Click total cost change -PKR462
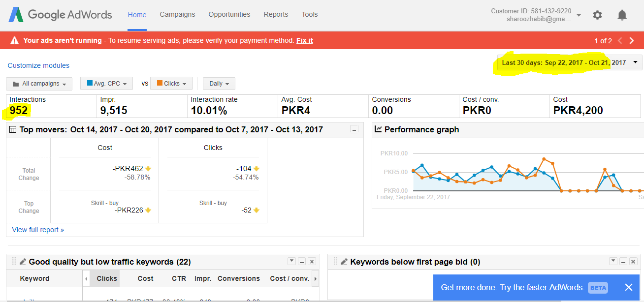 [x=128, y=169]
